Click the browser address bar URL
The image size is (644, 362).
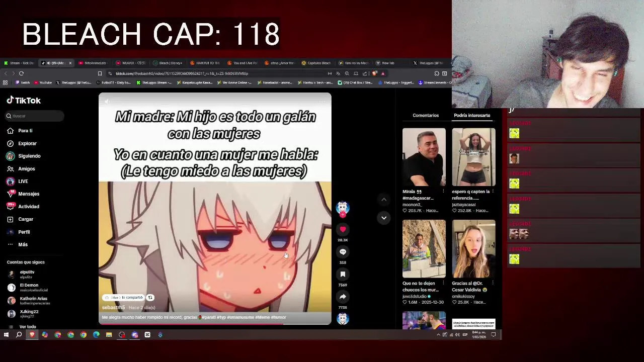point(182,73)
